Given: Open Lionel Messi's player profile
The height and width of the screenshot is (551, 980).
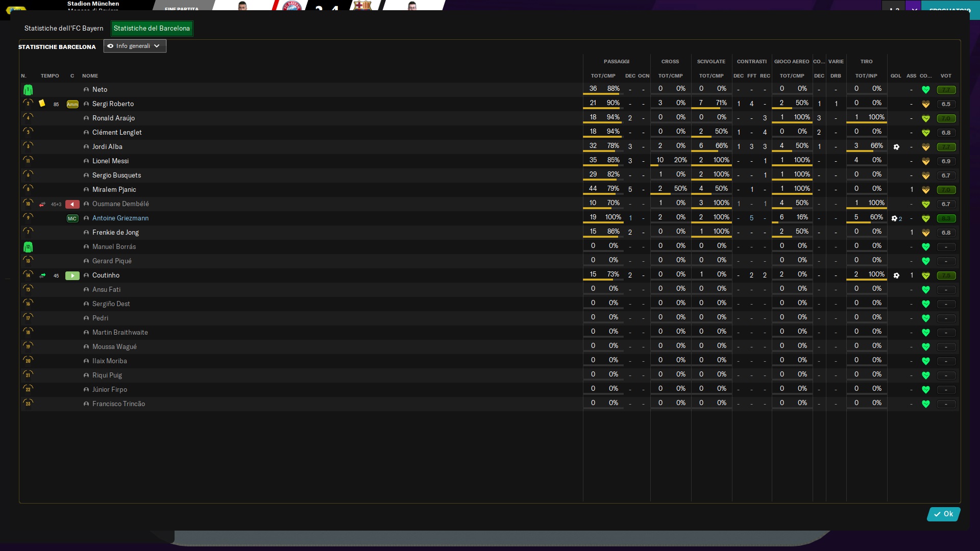Looking at the screenshot, I should (110, 161).
